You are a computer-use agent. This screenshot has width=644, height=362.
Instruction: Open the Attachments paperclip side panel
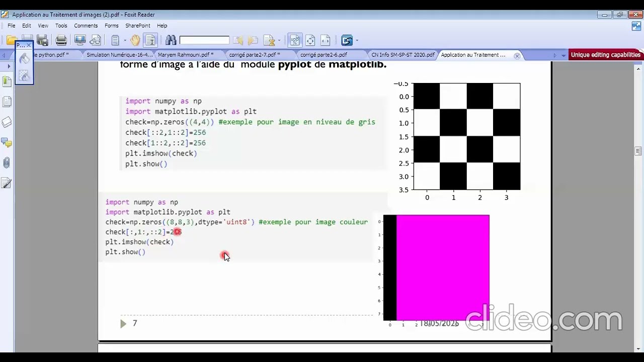click(7, 163)
